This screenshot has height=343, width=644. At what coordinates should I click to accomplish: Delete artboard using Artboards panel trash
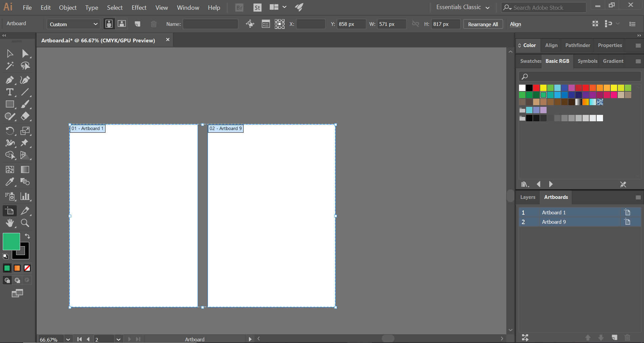coord(627,337)
